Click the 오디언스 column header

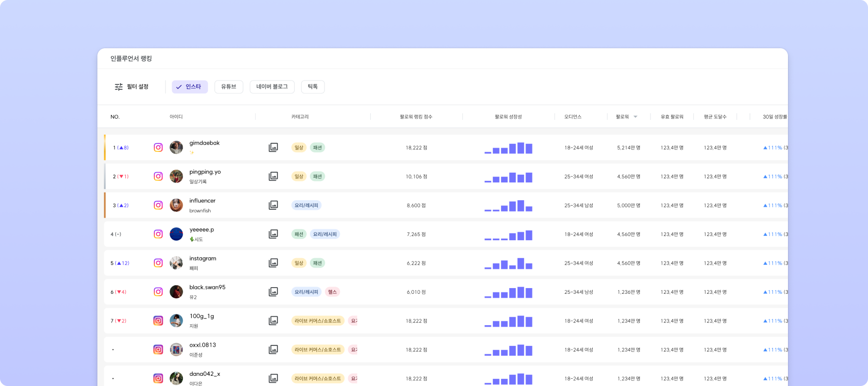pos(573,117)
